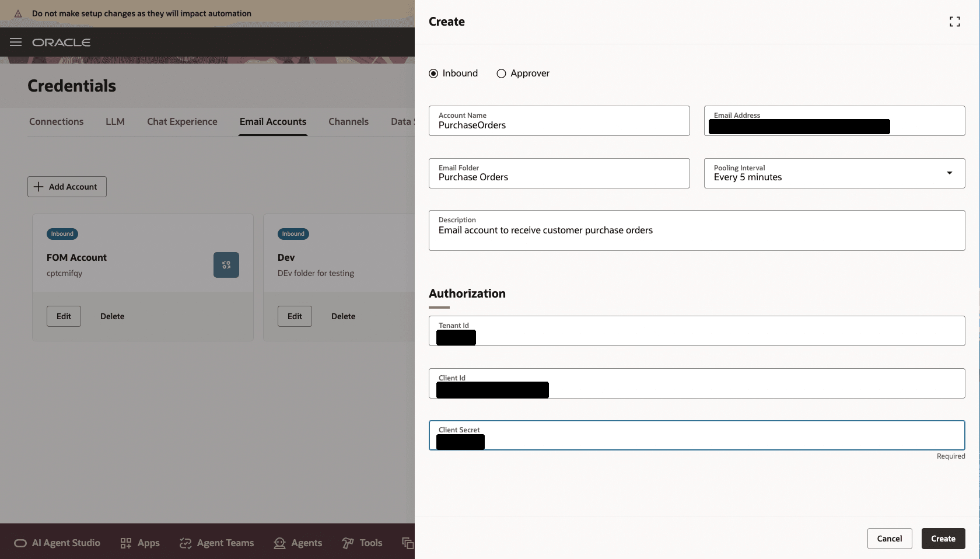
Task: Delete the Dev account
Action: (343, 316)
